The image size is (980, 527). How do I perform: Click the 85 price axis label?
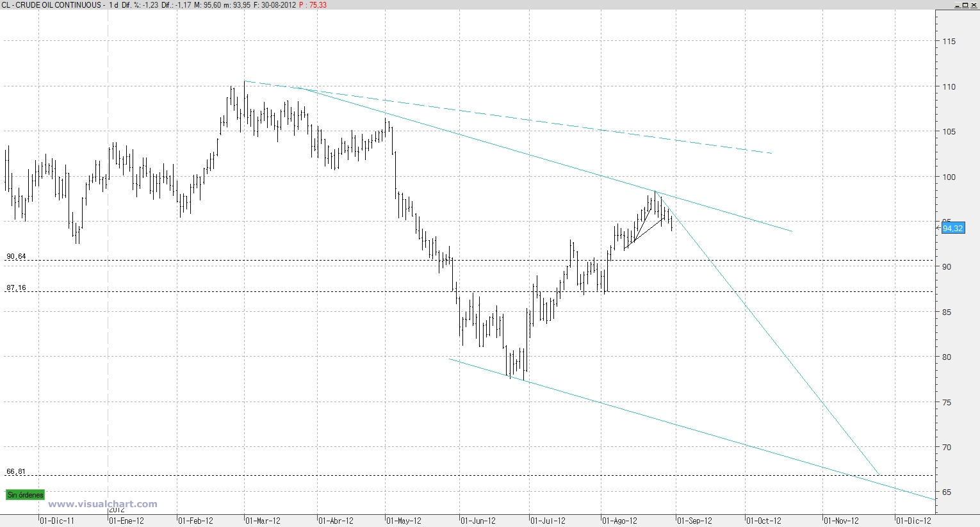[947, 312]
